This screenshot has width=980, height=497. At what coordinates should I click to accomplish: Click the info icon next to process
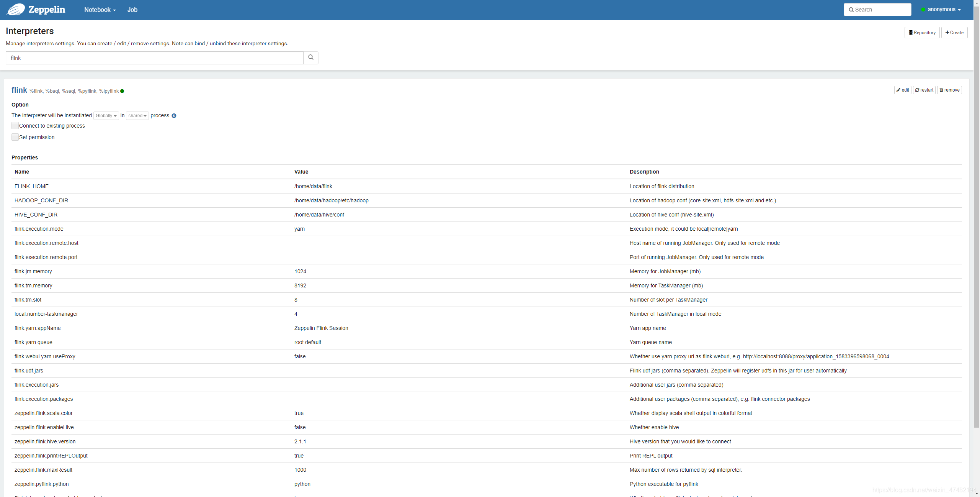click(x=174, y=116)
